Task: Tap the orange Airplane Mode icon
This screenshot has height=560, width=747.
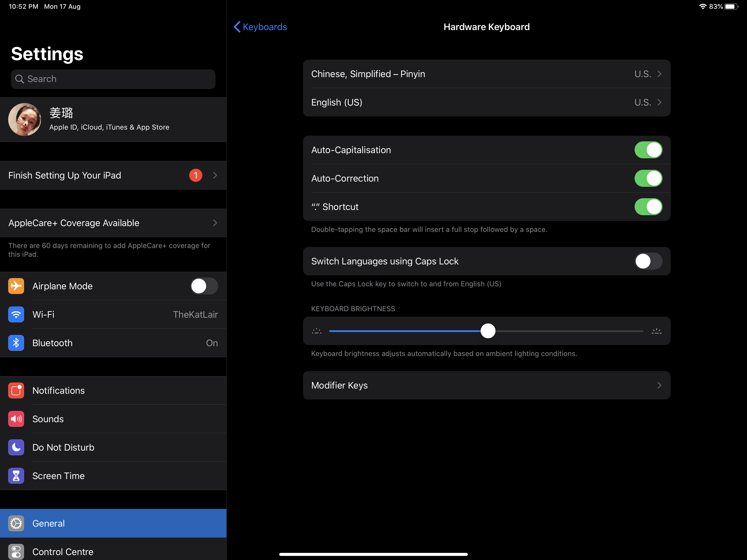Action: point(16,286)
